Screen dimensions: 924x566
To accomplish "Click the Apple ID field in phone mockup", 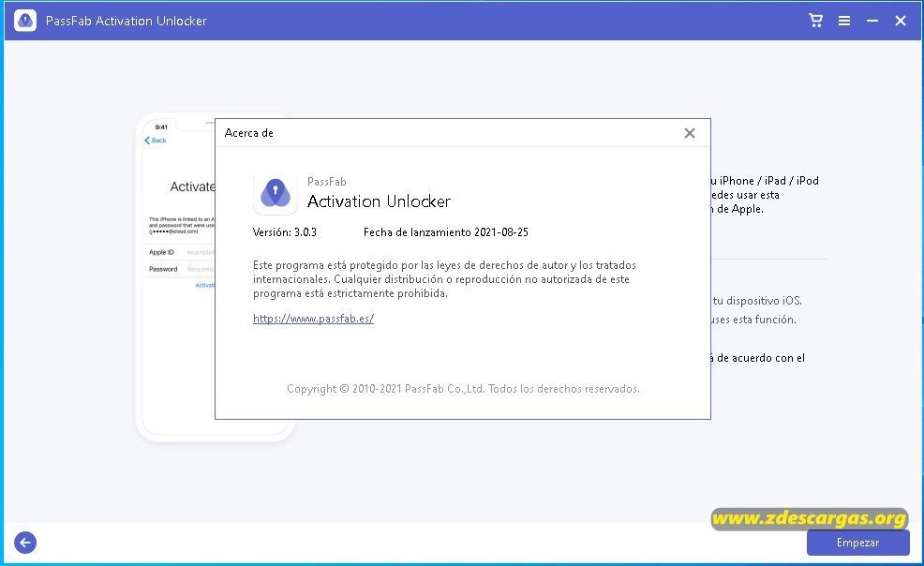I will coord(181,252).
